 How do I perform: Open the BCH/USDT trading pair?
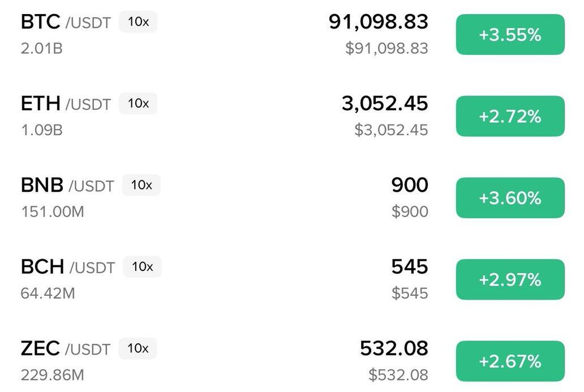68,267
